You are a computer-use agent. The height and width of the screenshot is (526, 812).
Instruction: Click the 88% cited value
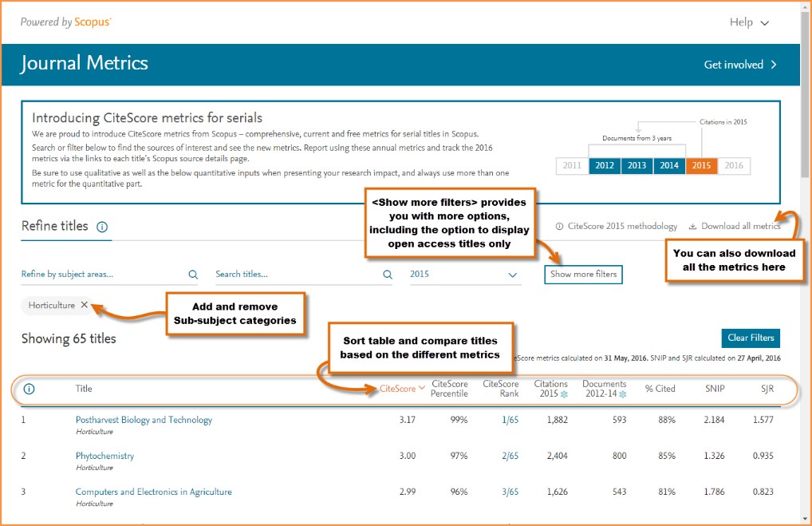pos(667,420)
